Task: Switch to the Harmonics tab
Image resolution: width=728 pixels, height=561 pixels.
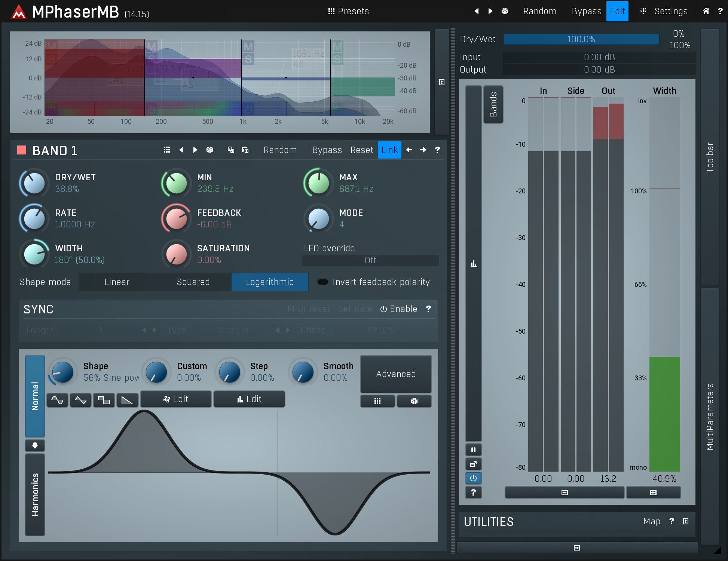Action: pyautogui.click(x=35, y=494)
